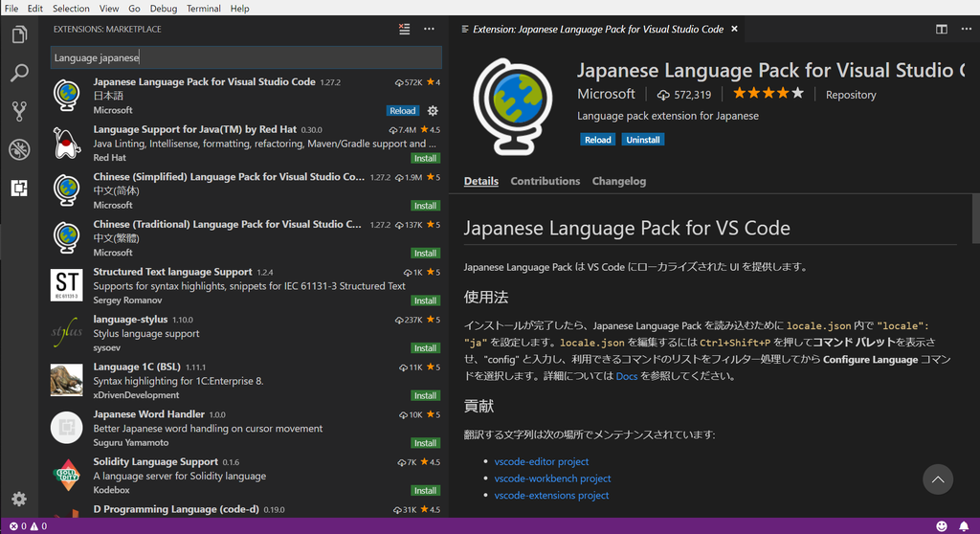Image resolution: width=980 pixels, height=534 pixels.
Task: Clear extensions search results icon
Action: pos(405,29)
